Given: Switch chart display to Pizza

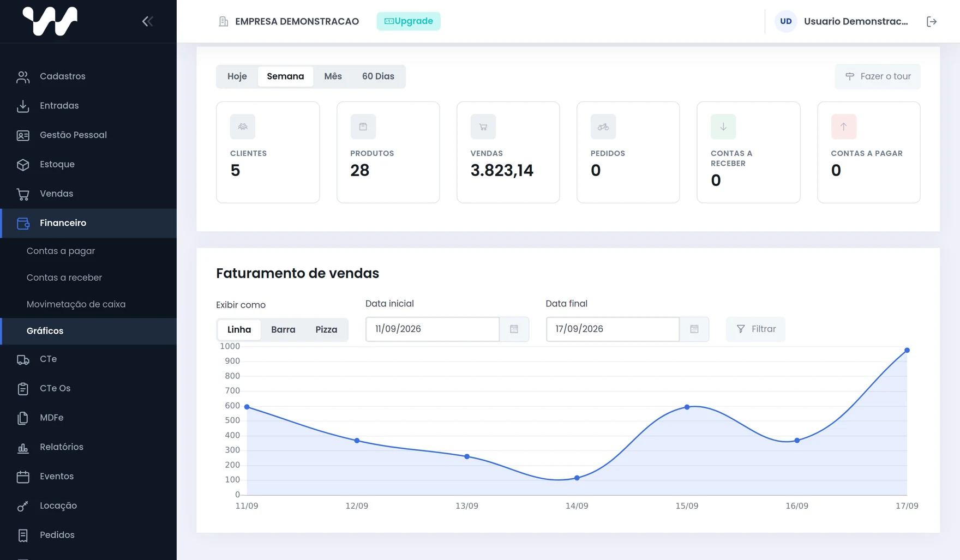Looking at the screenshot, I should click(326, 329).
